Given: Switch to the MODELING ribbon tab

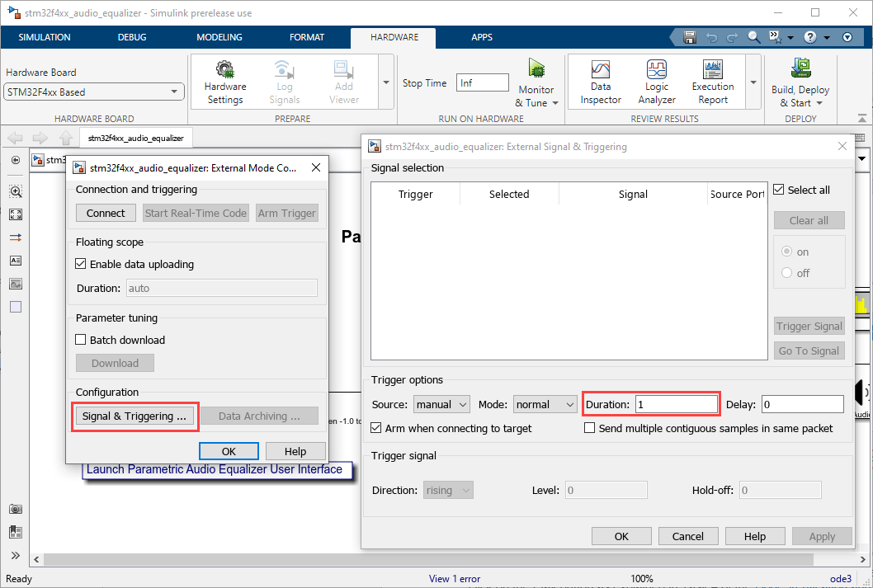Looking at the screenshot, I should pos(219,37).
